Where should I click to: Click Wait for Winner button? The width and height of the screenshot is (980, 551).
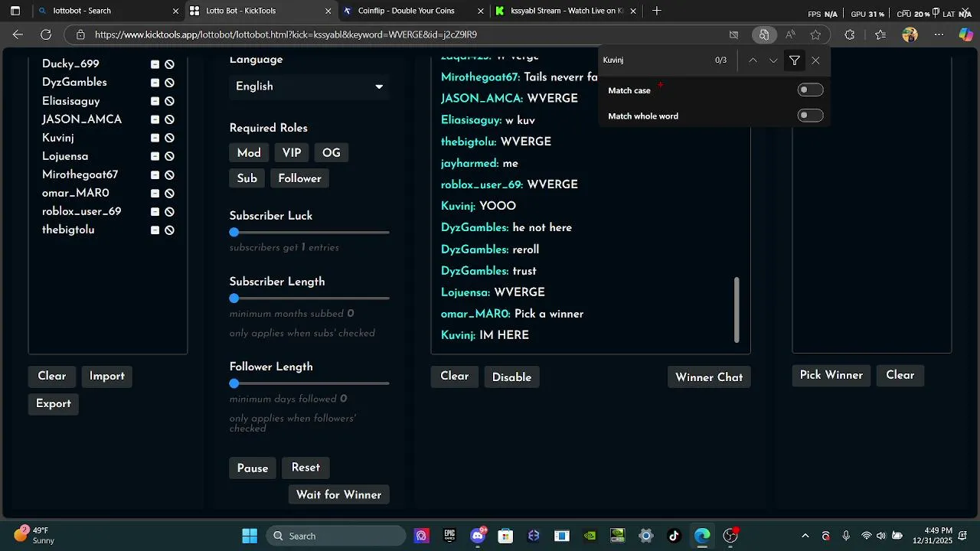click(338, 495)
